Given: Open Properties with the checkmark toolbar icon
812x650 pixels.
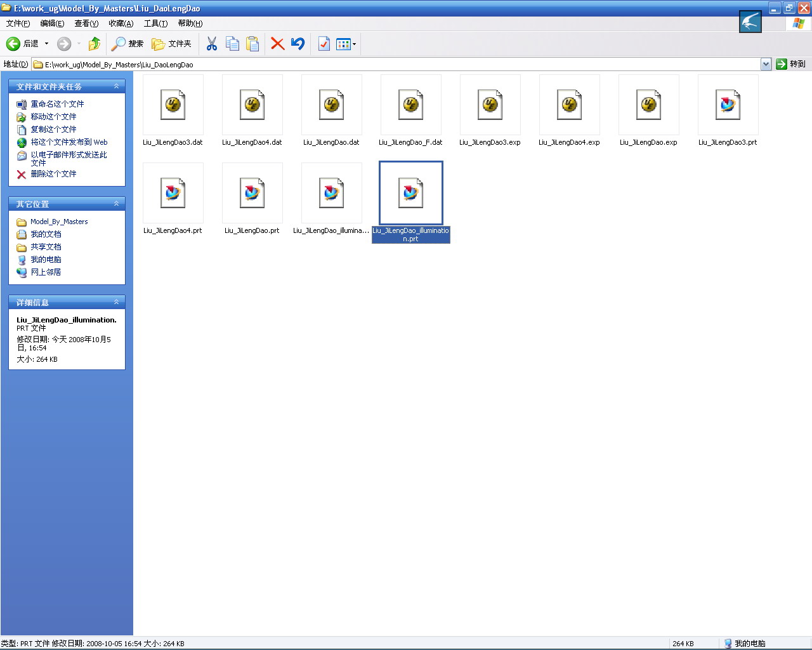Looking at the screenshot, I should (324, 44).
